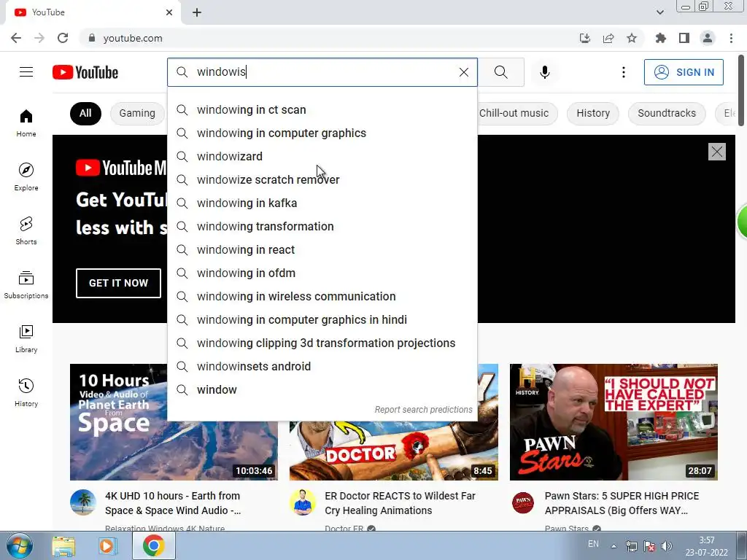Show hidden system tray icons arrow
Image resolution: width=747 pixels, height=560 pixels.
coord(614,546)
